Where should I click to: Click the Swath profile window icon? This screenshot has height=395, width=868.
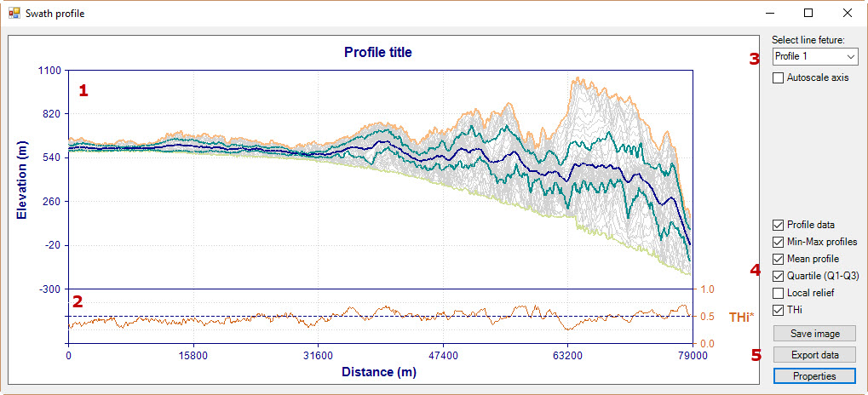click(x=14, y=14)
